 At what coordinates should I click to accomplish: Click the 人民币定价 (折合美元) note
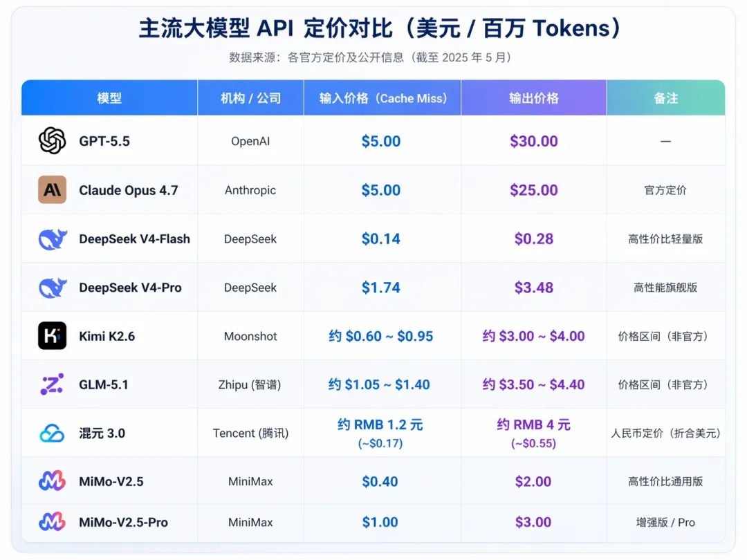(665, 433)
